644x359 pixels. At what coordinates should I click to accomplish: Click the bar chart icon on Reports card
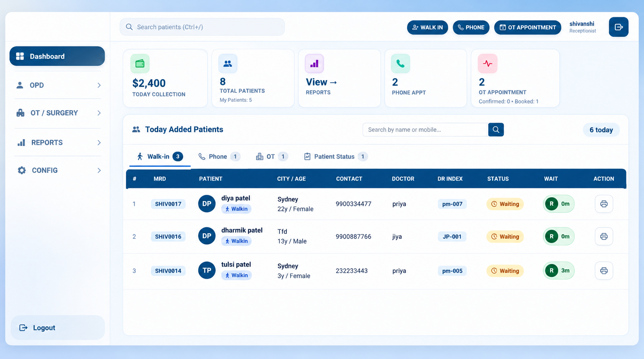pyautogui.click(x=314, y=63)
